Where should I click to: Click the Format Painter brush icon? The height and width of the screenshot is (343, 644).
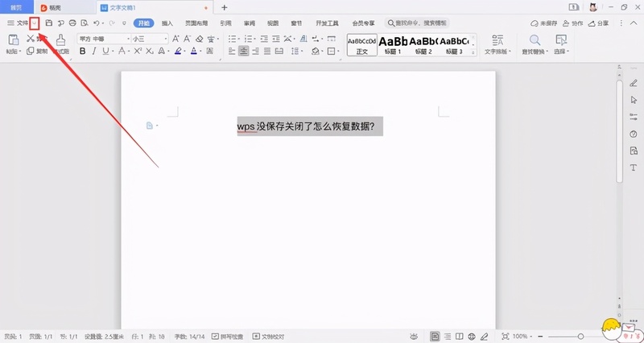click(x=61, y=40)
